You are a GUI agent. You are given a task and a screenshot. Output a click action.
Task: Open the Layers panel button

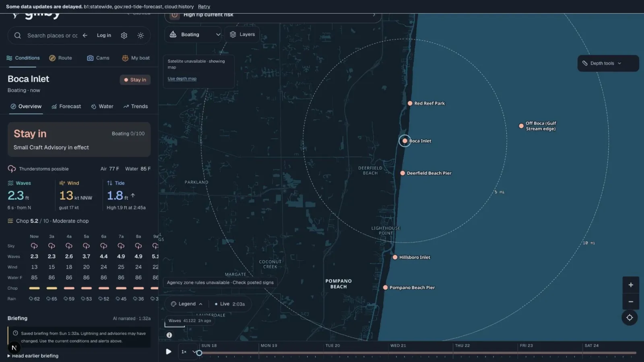pyautogui.click(x=242, y=35)
